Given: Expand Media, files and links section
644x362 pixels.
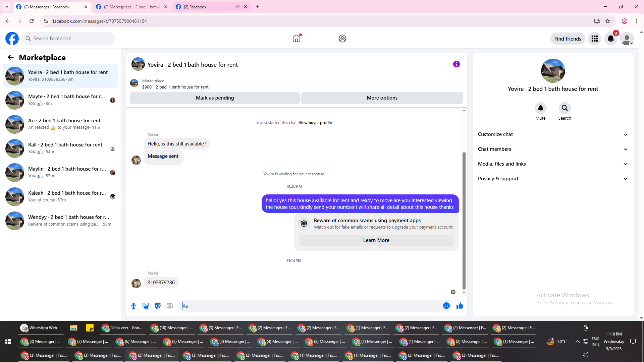Looking at the screenshot, I should click(553, 164).
